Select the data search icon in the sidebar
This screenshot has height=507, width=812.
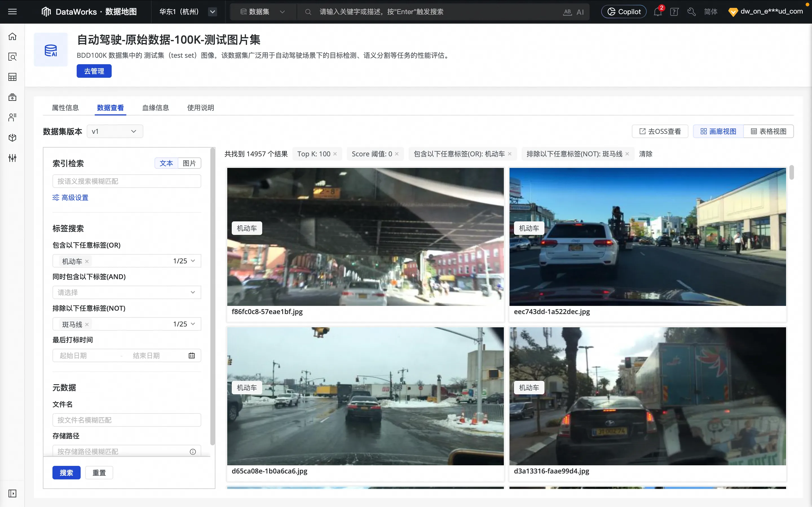click(12, 57)
